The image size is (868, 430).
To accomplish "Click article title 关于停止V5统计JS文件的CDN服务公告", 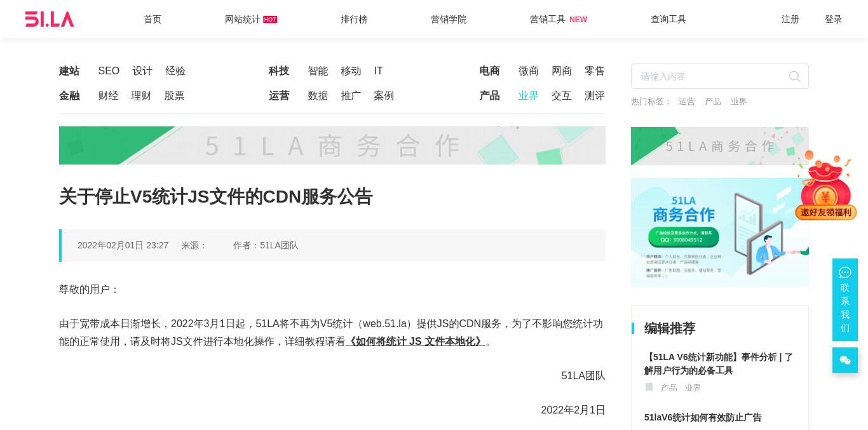I will [216, 197].
